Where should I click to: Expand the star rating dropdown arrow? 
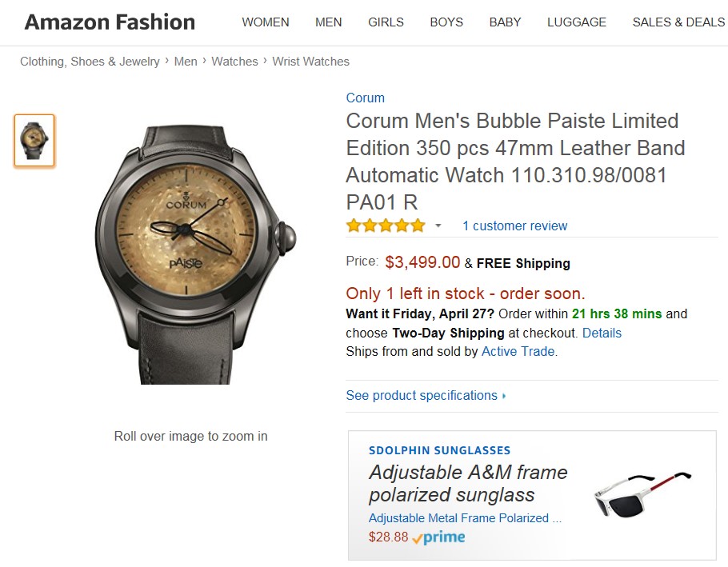438,226
